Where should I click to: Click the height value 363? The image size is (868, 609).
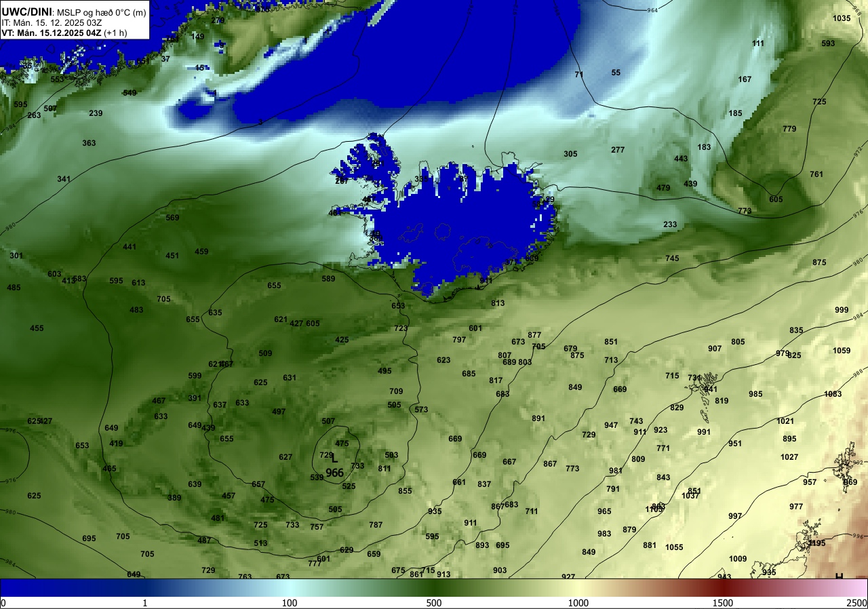pyautogui.click(x=89, y=143)
